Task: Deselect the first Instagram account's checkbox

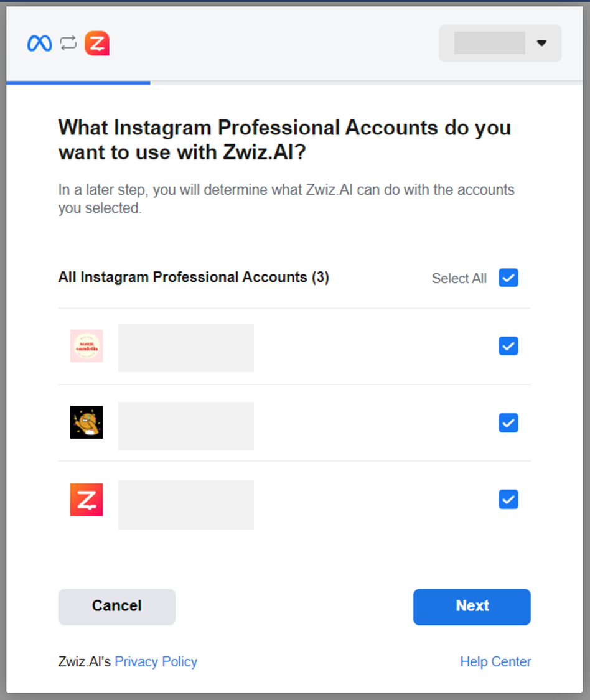Action: [x=508, y=346]
